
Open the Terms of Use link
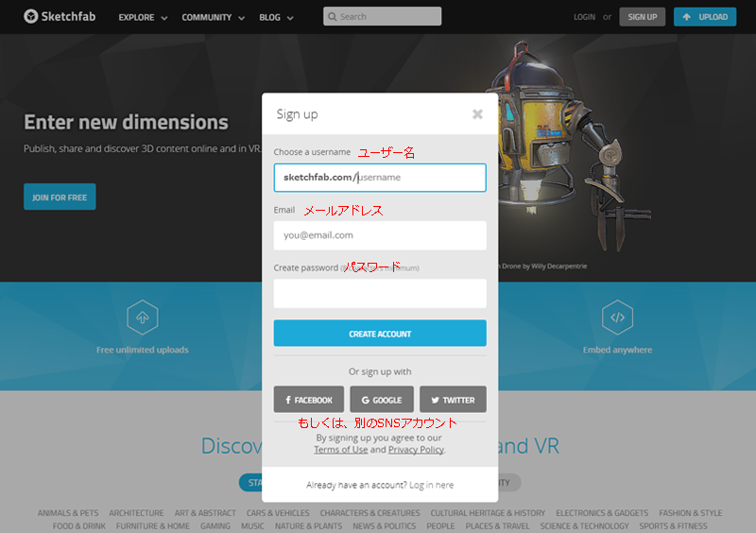pyautogui.click(x=341, y=450)
